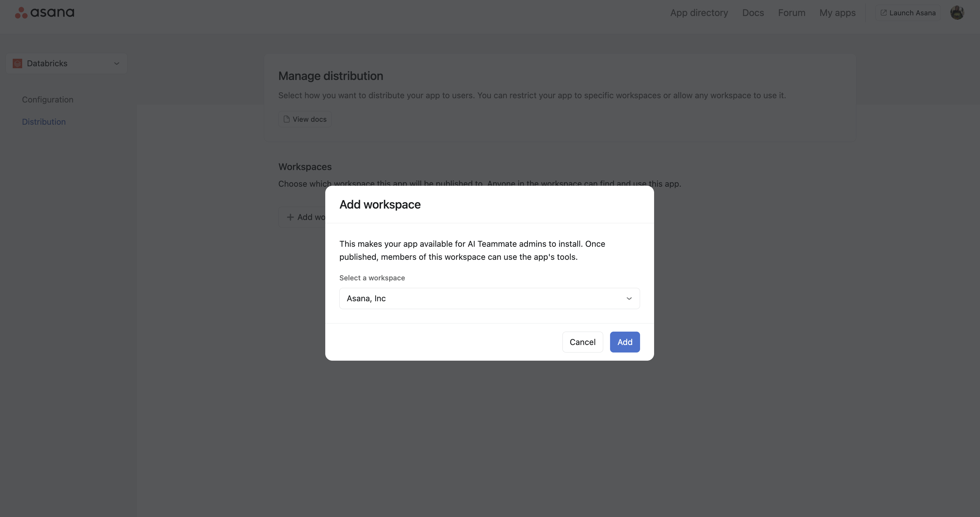Open the Configuration section
Screen dimensions: 980x517
(48, 100)
